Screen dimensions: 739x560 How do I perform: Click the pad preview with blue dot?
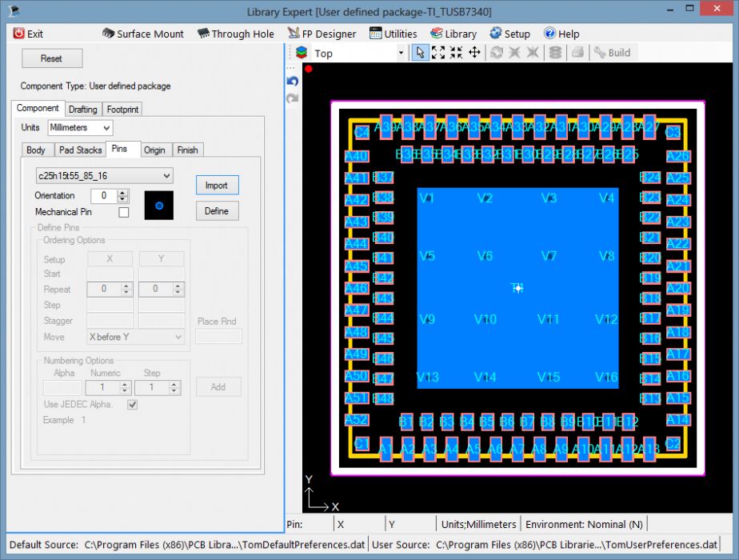[159, 205]
